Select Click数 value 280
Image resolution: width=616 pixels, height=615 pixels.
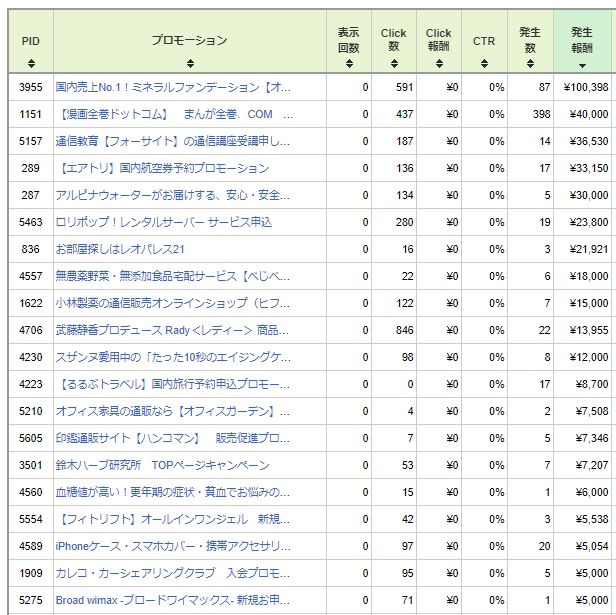404,222
